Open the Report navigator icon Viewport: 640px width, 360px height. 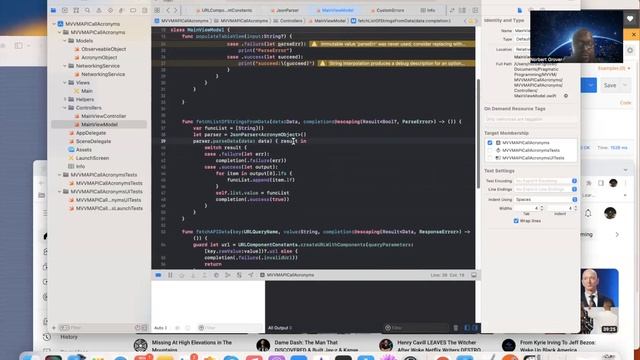(x=144, y=10)
